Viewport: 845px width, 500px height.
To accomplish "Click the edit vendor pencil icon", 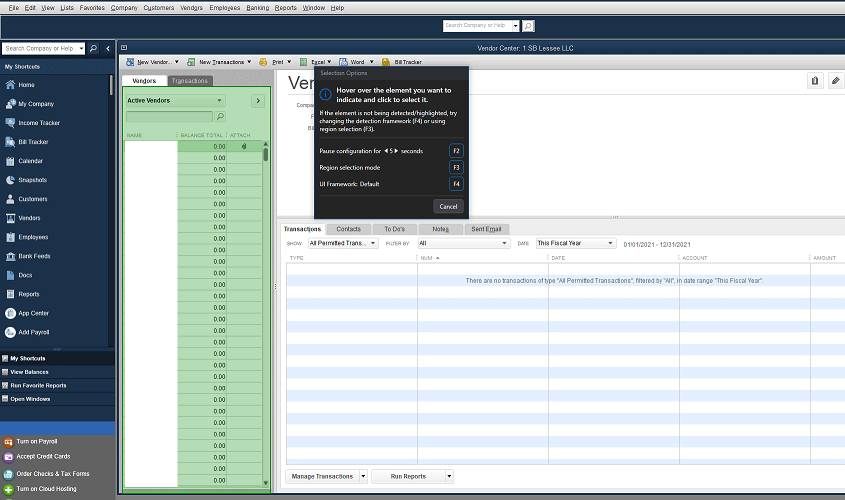I will coord(836,81).
